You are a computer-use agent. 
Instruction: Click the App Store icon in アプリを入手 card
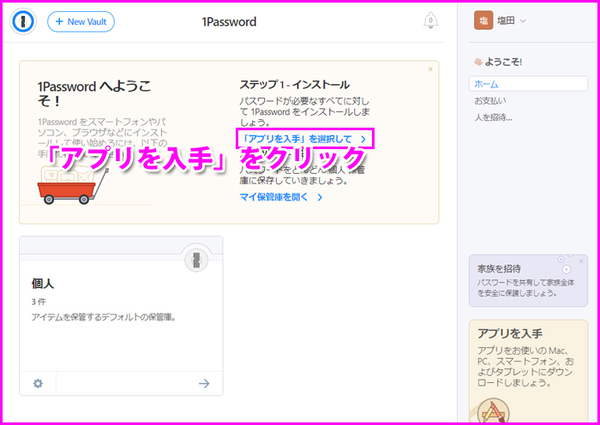[494, 412]
